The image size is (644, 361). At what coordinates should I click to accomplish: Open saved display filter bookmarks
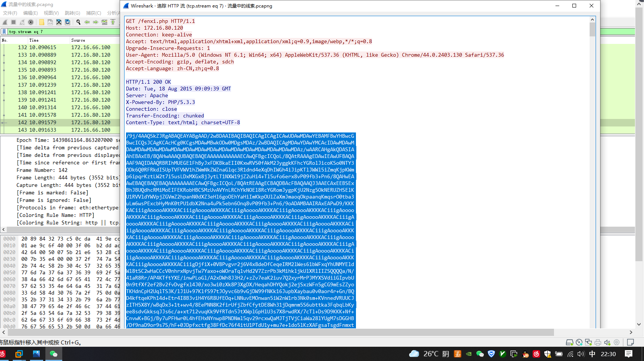click(x=4, y=32)
